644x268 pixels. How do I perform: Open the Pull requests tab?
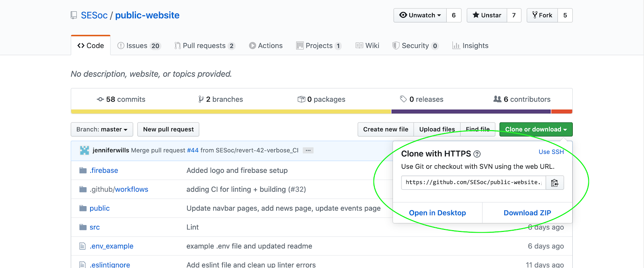click(204, 46)
